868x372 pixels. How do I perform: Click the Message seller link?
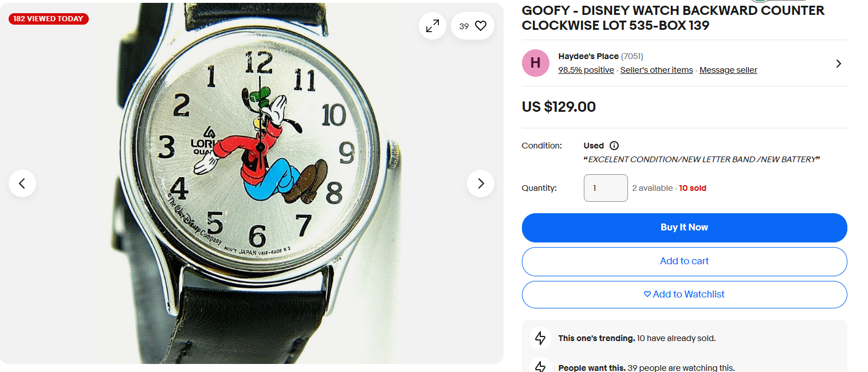click(x=728, y=70)
